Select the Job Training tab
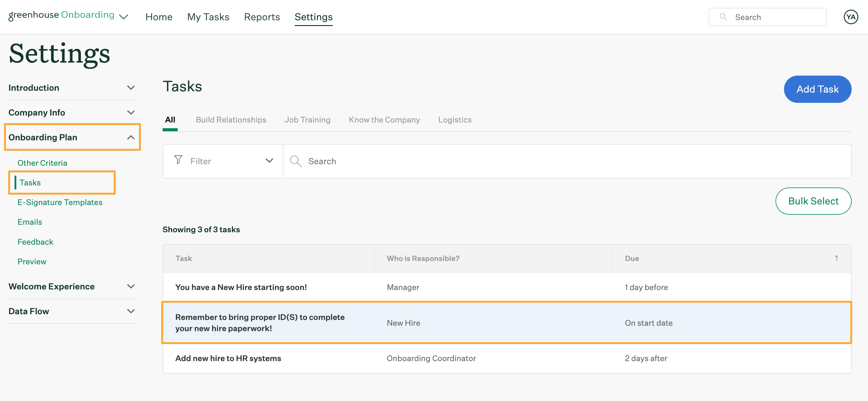The image size is (868, 401). point(307,119)
